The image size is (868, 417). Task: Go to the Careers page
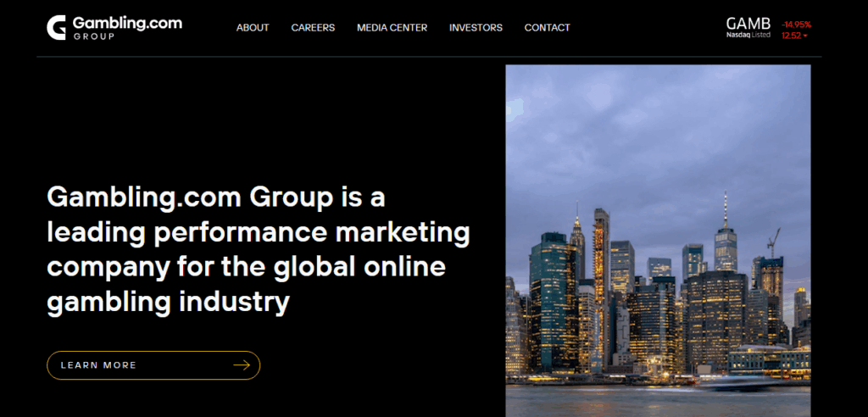[313, 28]
